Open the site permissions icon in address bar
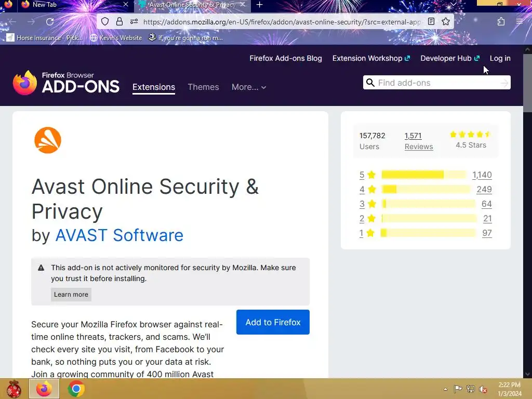Image resolution: width=532 pixels, height=399 pixels. (134, 22)
